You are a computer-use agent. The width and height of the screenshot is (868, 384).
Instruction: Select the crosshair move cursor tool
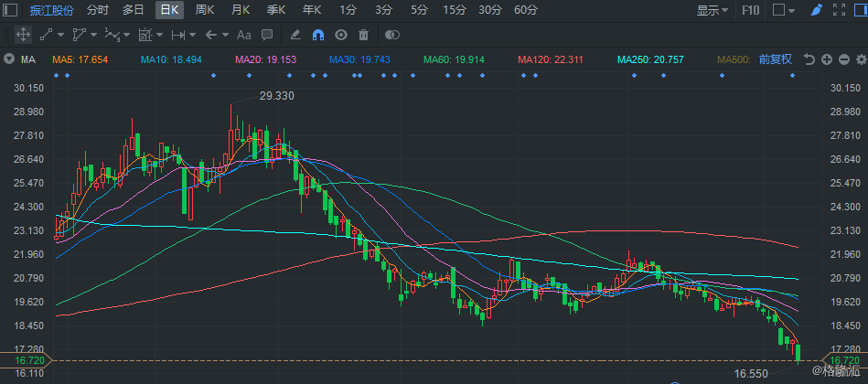click(x=25, y=35)
